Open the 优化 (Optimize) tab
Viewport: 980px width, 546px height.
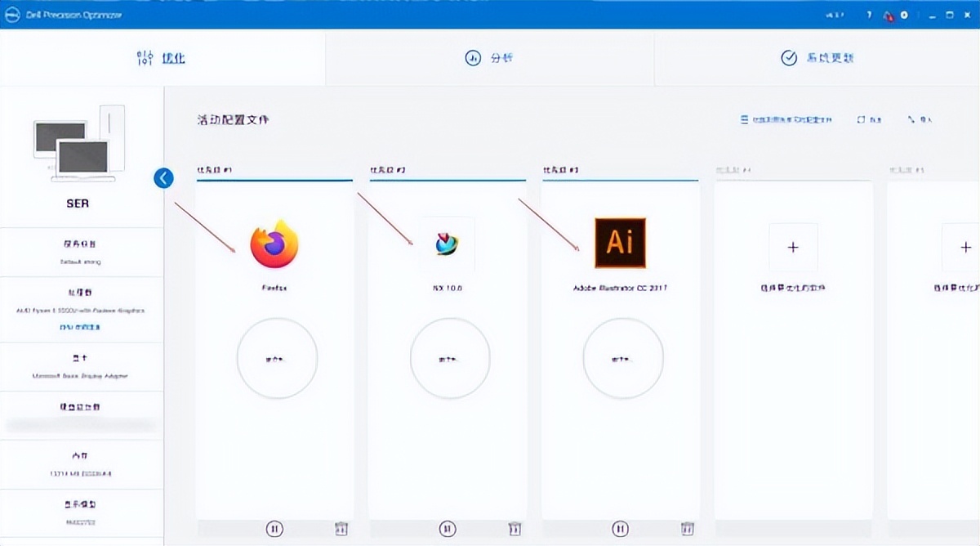pos(163,58)
